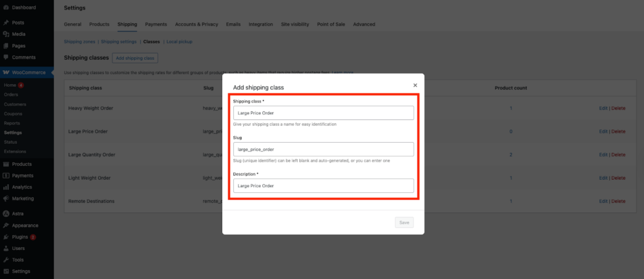
Task: Go to Accounts & Privacy tab
Action: 197,25
